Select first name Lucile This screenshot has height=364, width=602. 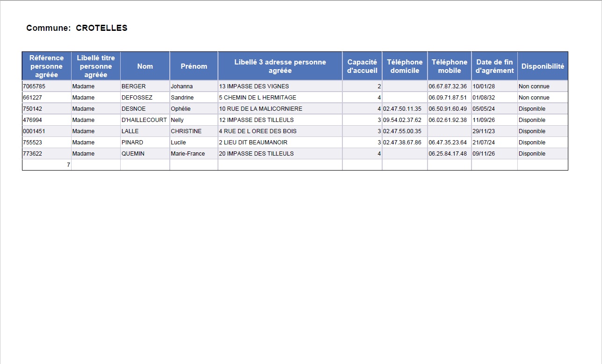tap(178, 143)
